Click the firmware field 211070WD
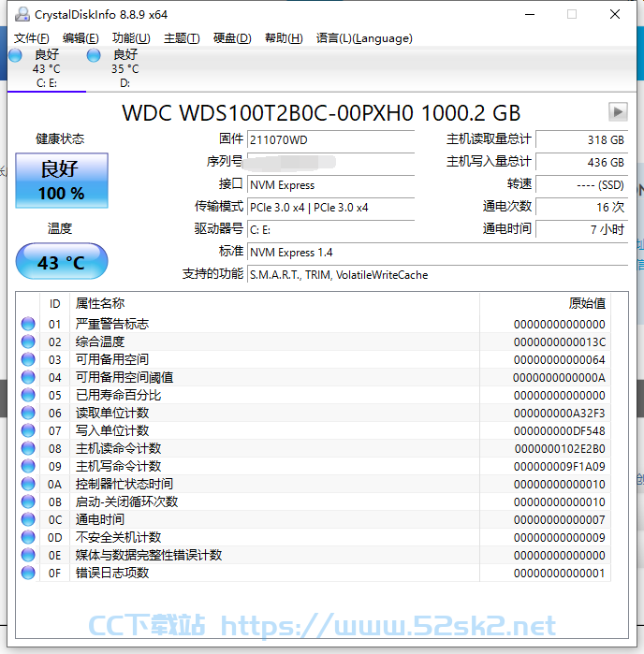 (330, 139)
